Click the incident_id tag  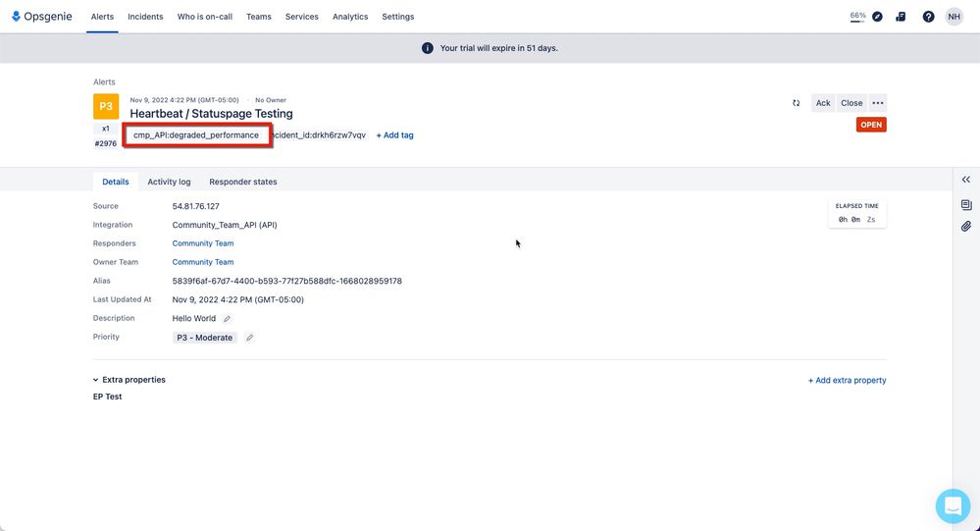tap(319, 135)
